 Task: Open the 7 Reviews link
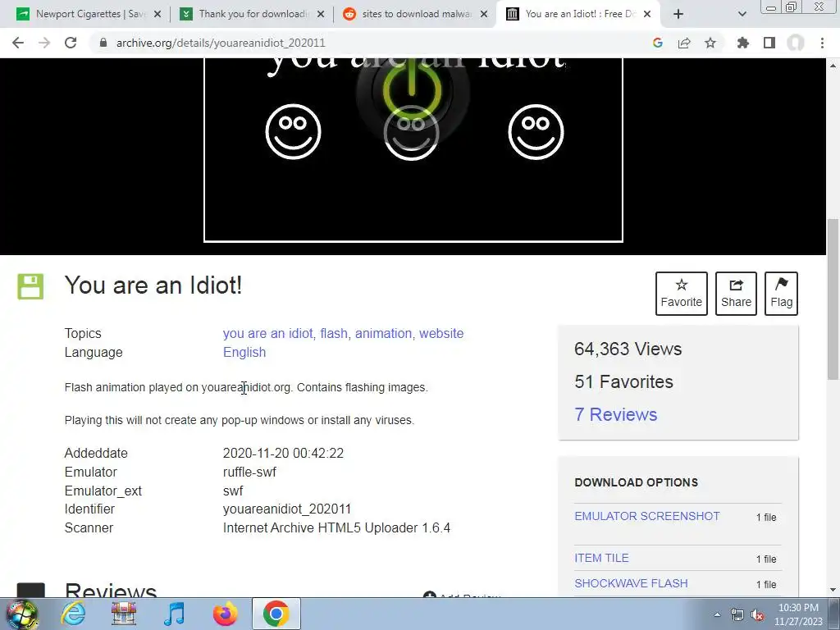615,414
